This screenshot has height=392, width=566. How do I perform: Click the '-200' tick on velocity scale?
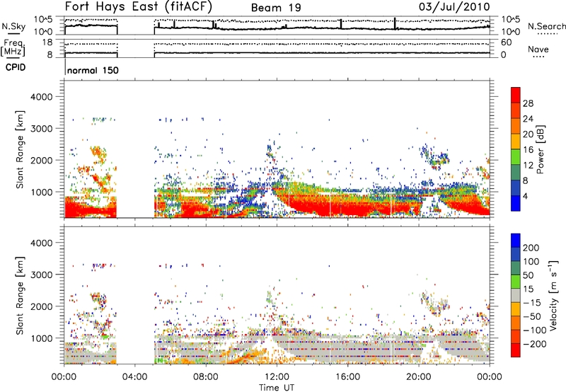[x=535, y=344]
